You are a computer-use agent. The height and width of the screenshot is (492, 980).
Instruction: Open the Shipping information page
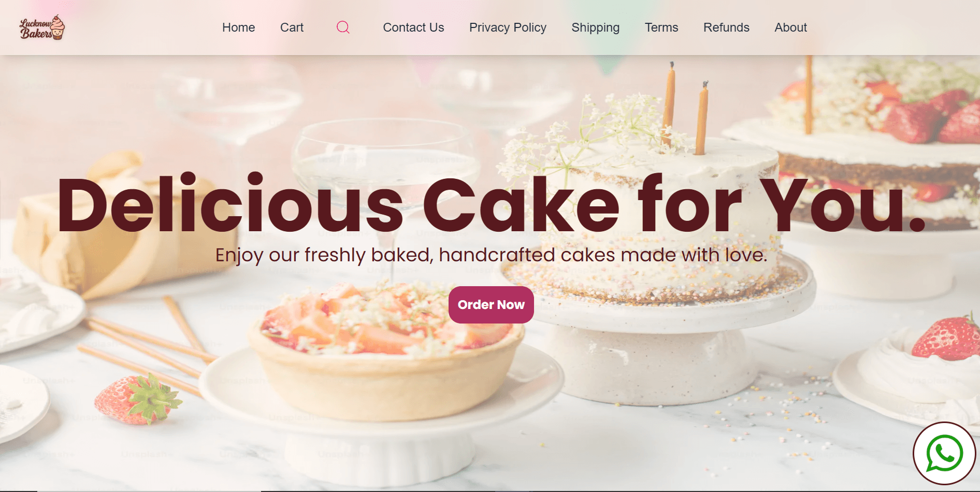pyautogui.click(x=595, y=27)
